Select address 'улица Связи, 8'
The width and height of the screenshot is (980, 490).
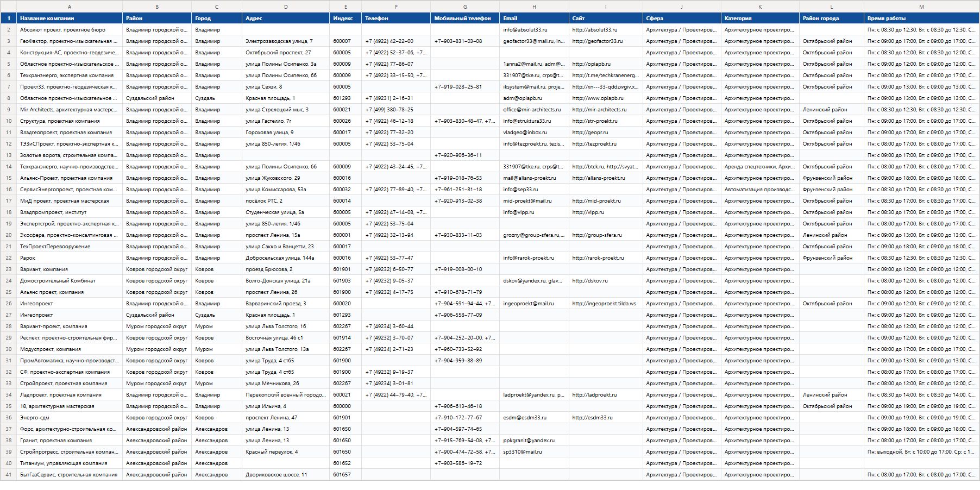pyautogui.click(x=286, y=87)
